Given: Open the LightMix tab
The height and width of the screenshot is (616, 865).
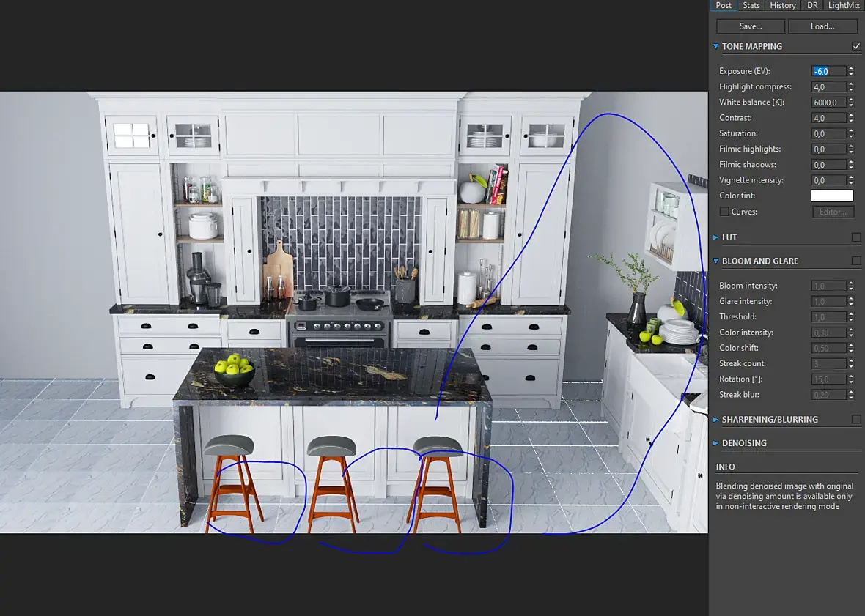Looking at the screenshot, I should tap(844, 5).
